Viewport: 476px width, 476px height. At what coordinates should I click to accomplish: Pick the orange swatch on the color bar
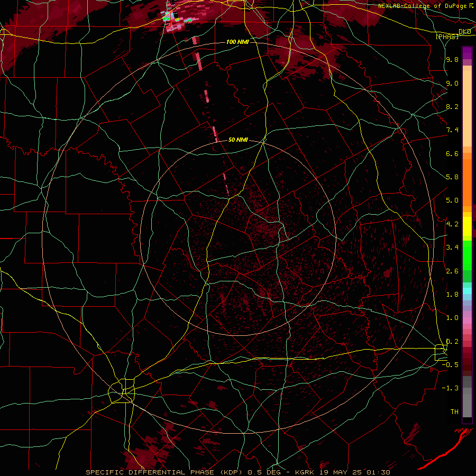point(467,182)
